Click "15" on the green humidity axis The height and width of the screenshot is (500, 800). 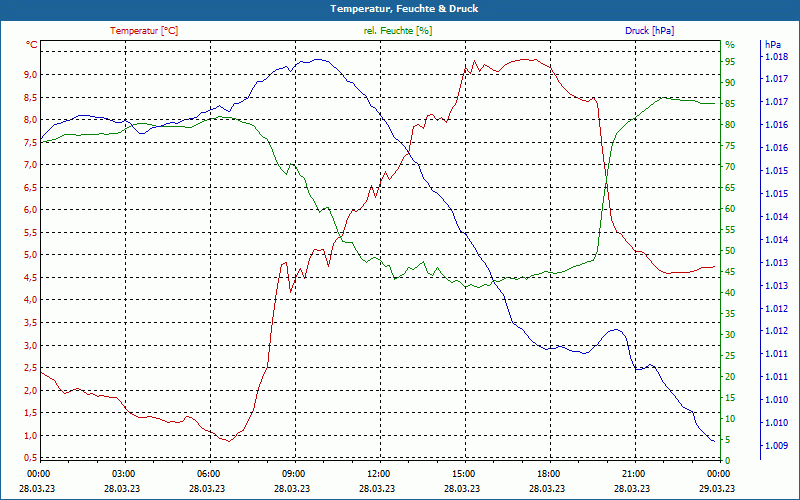tap(730, 398)
